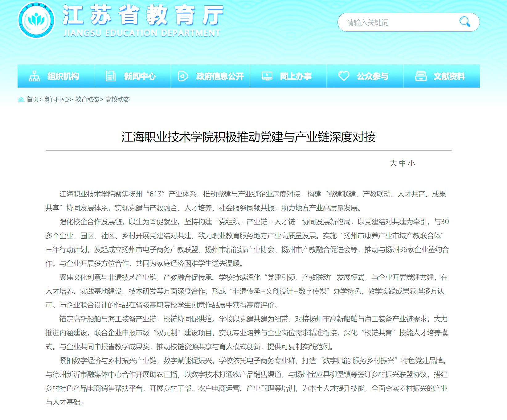507x420 pixels.
Task: Click the 公众参与 heart icon
Action: pyautogui.click(x=344, y=76)
